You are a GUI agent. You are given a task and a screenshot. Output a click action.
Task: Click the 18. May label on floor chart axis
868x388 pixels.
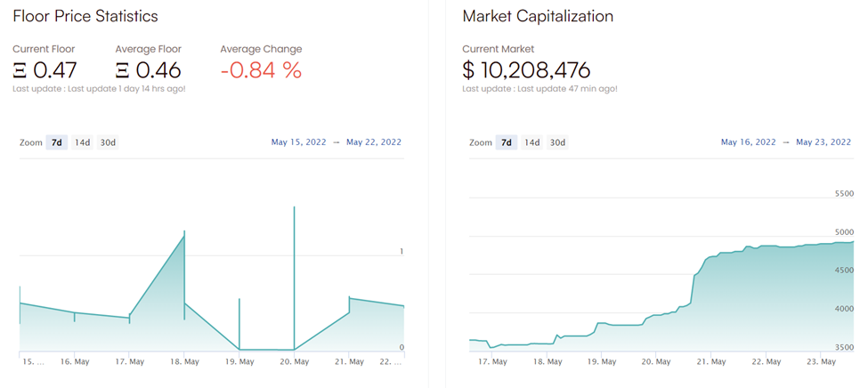pyautogui.click(x=185, y=361)
